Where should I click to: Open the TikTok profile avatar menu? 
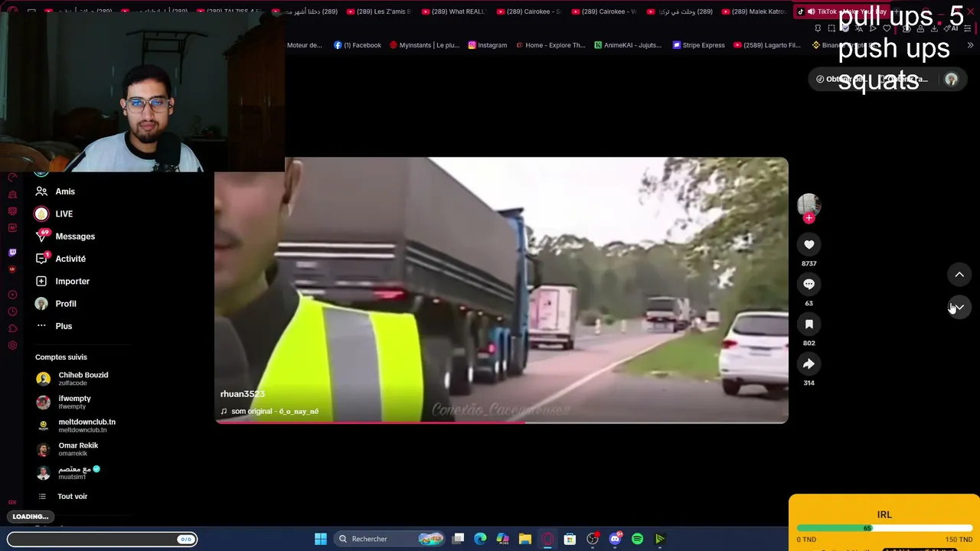point(951,79)
